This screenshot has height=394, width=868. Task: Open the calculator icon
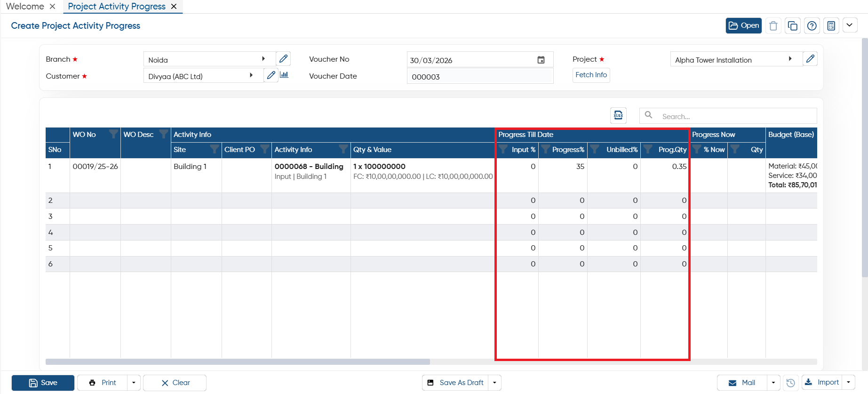(x=831, y=25)
